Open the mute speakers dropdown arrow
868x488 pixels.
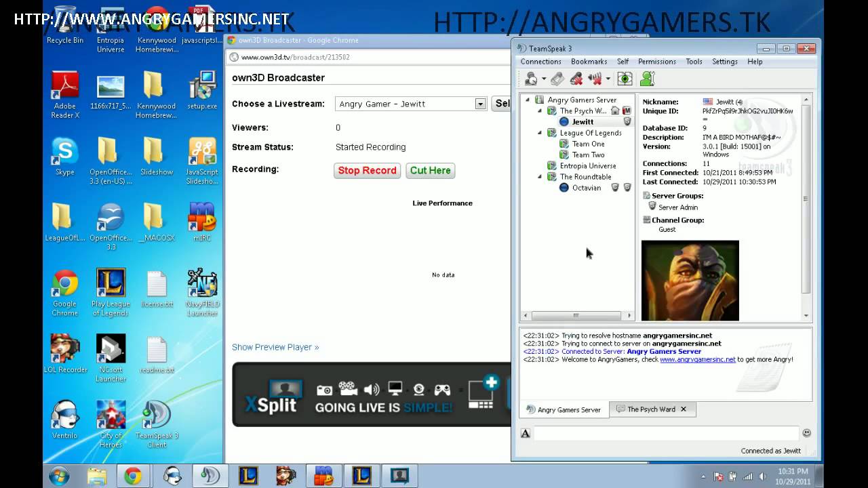point(608,79)
